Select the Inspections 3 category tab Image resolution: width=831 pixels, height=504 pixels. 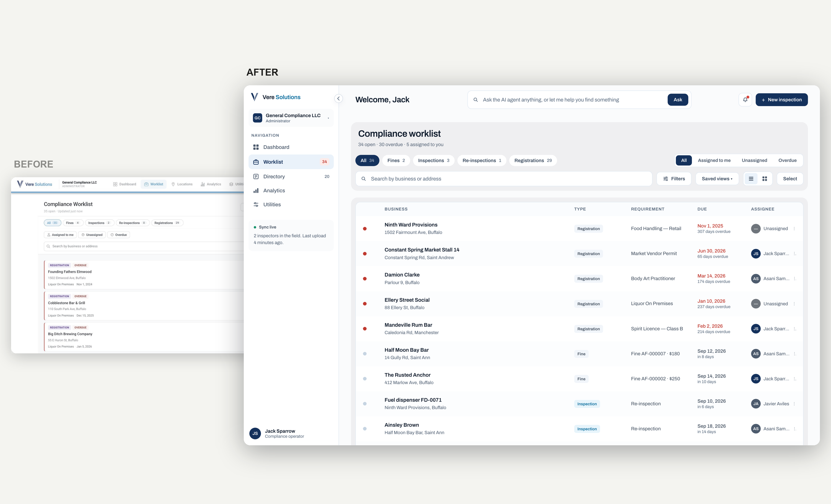coord(434,160)
